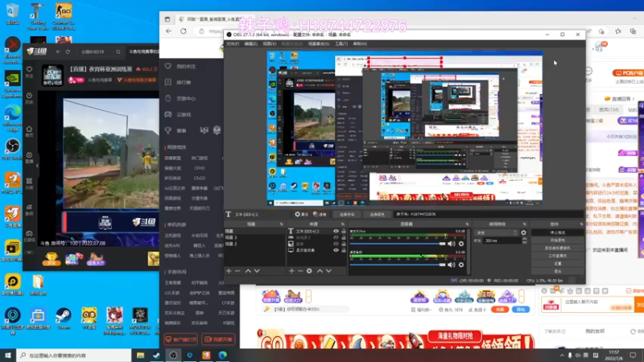This screenshot has width=644, height=362.
Task: Click Start Recording button in OBS controls
Action: [x=557, y=240]
